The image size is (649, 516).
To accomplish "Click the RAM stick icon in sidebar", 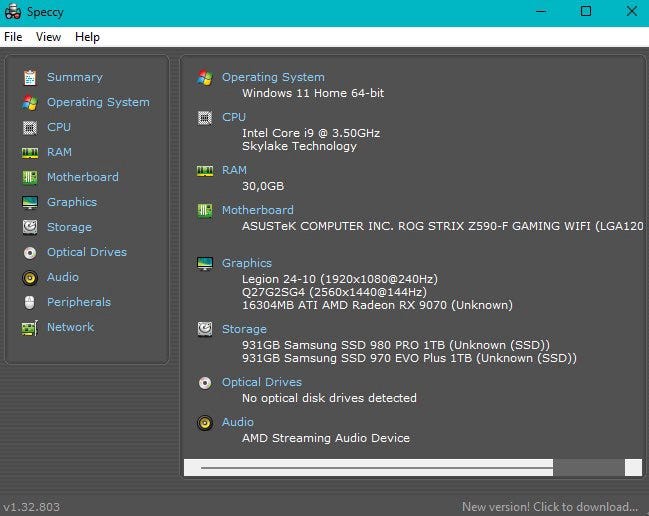I will [30, 153].
